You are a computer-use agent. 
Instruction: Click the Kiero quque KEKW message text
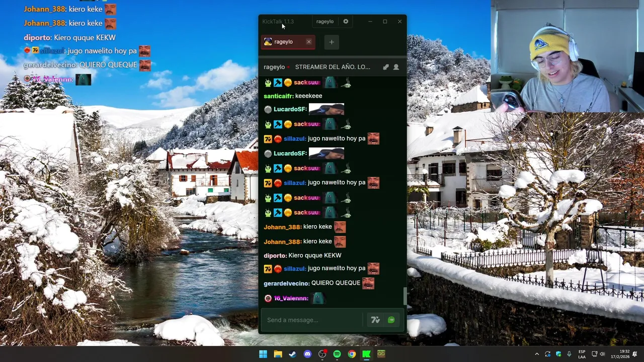(x=315, y=256)
